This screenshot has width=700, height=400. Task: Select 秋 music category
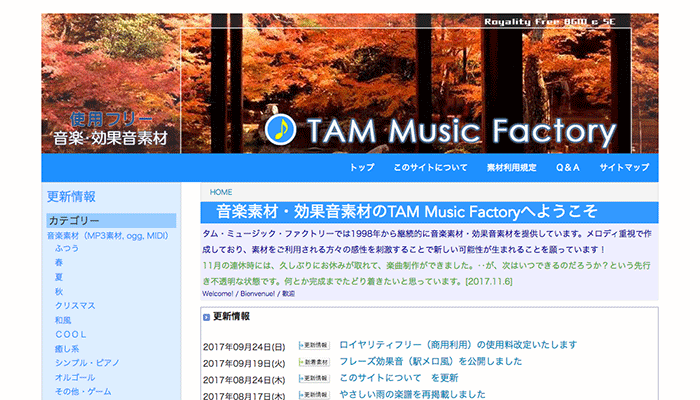pyautogui.click(x=59, y=292)
